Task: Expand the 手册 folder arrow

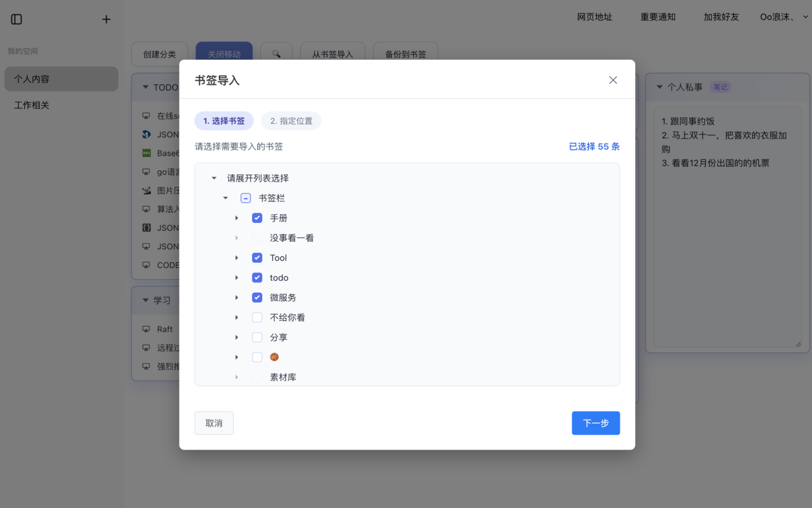Action: [237, 218]
